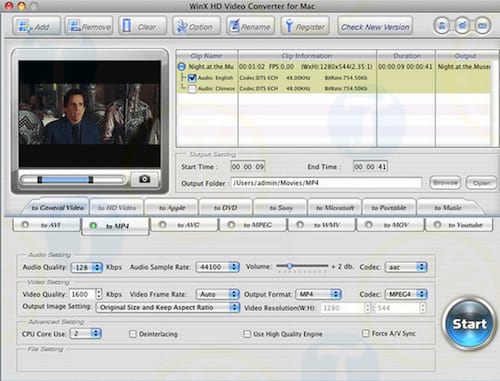Click the Remove toolbar button
500x381 pixels.
pyautogui.click(x=89, y=26)
